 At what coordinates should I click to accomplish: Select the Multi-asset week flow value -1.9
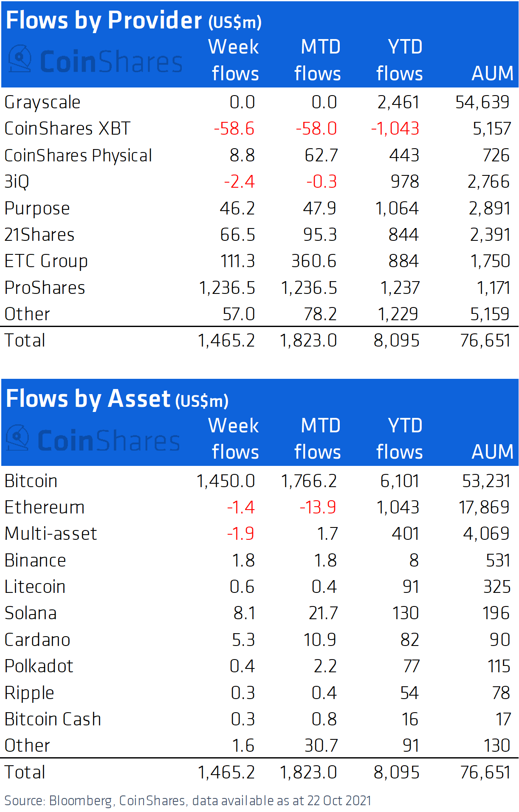240,534
